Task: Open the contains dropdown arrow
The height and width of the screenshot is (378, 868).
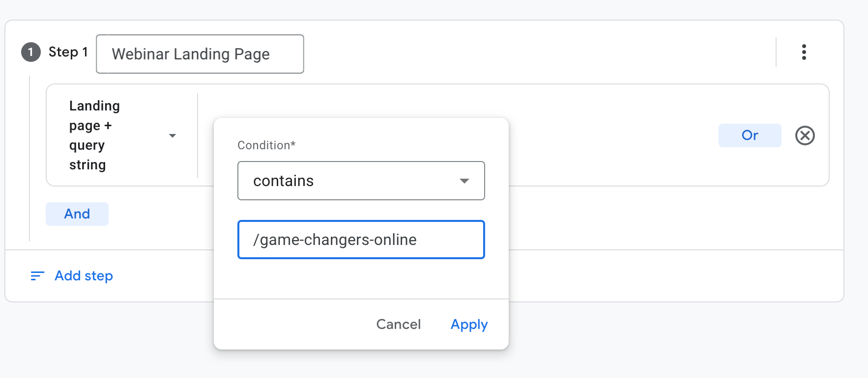Action: point(464,181)
